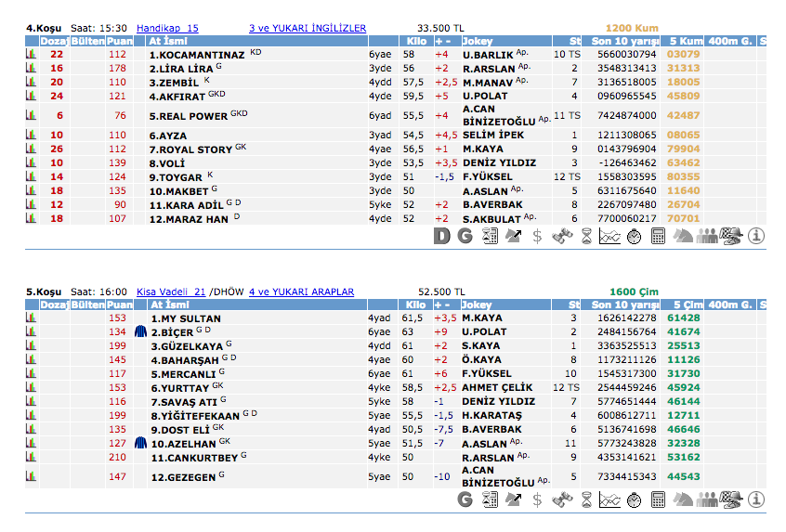This screenshot has height=532, width=786.
Task: Click the jockey silks icon next to BİÇER
Action: click(x=141, y=331)
